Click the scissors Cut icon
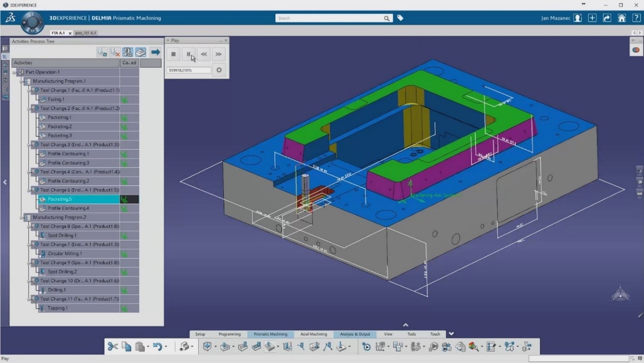Screen dimensions: 644x363 coord(112,346)
